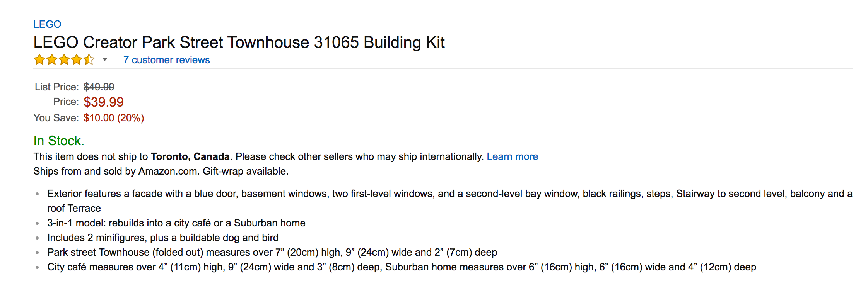Viewport: 868px width, 282px height.
Task: Click the green In Stock status text
Action: pos(59,141)
